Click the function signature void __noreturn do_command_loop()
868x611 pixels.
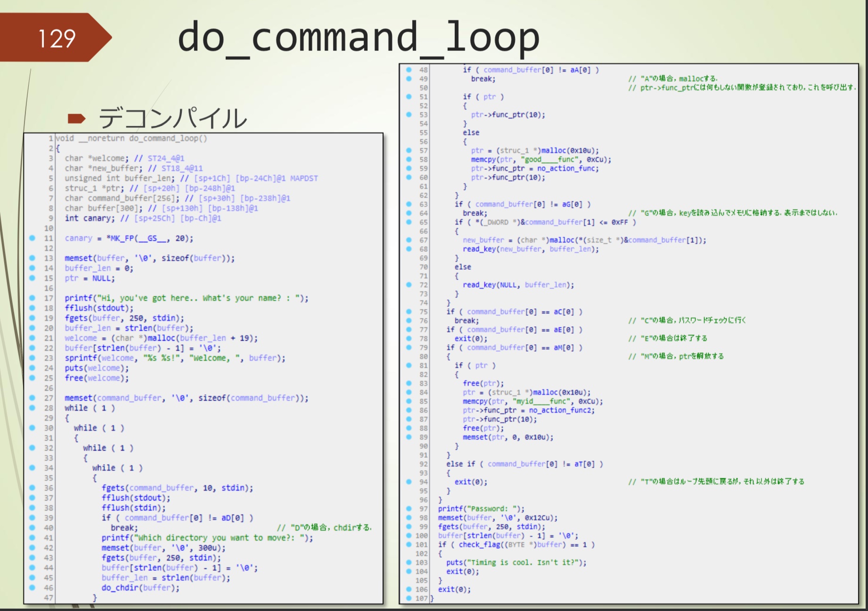click(x=131, y=138)
